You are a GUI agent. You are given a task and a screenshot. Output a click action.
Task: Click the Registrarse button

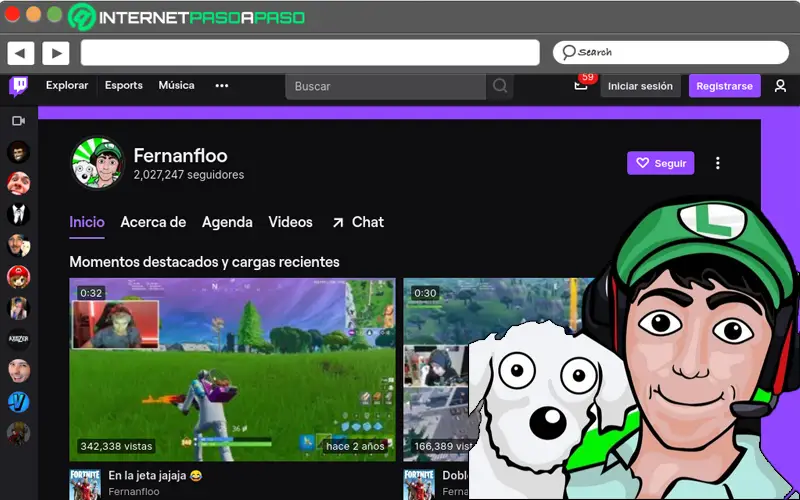coord(724,86)
